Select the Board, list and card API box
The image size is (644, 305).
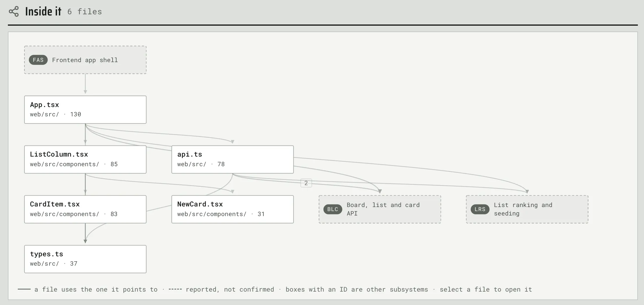[x=380, y=209]
